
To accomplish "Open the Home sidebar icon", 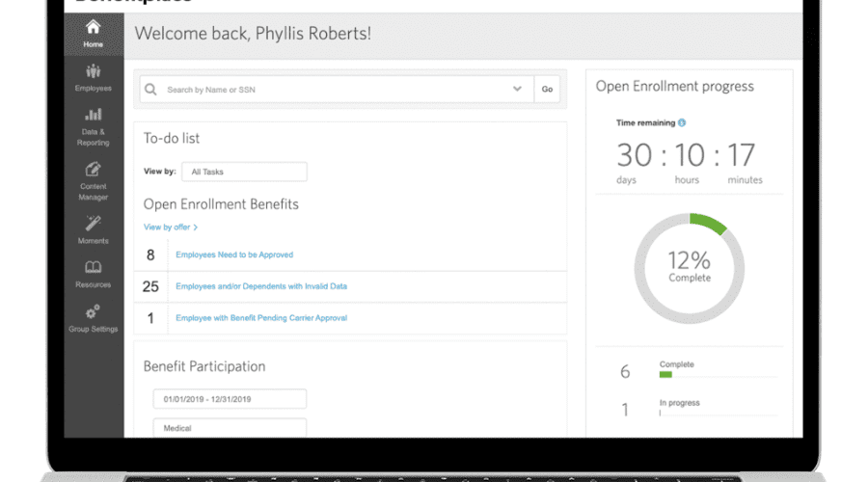I will (x=93, y=27).
